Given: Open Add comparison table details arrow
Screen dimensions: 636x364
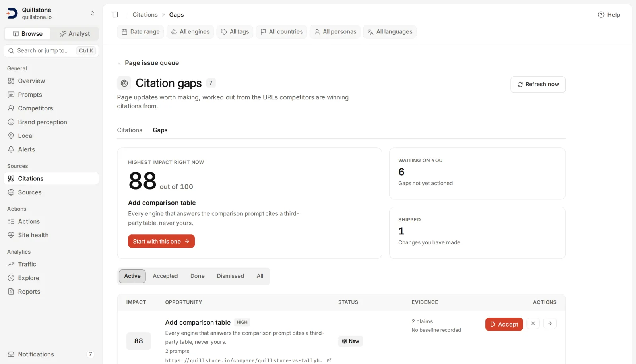Looking at the screenshot, I should [x=550, y=323].
